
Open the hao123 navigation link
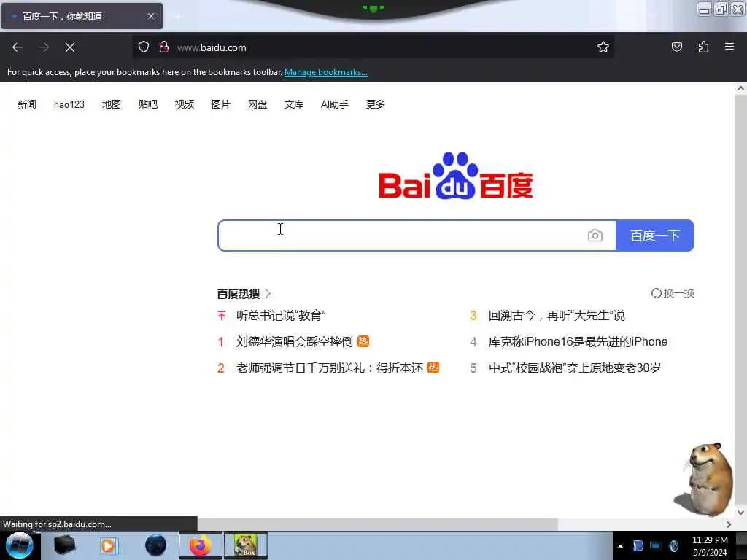pyautogui.click(x=69, y=104)
